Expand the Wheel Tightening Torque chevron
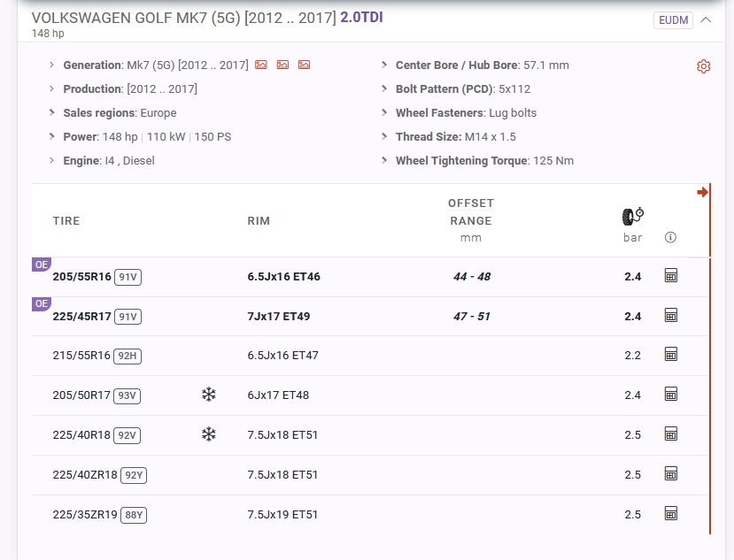The height and width of the screenshot is (560, 734). (385, 161)
